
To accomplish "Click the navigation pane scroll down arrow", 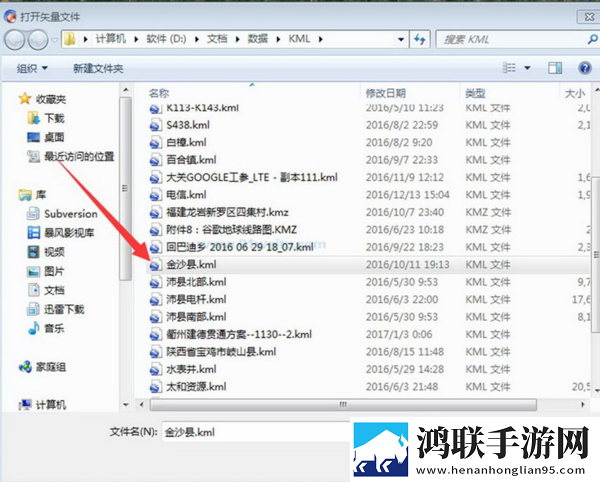I will click(x=126, y=404).
